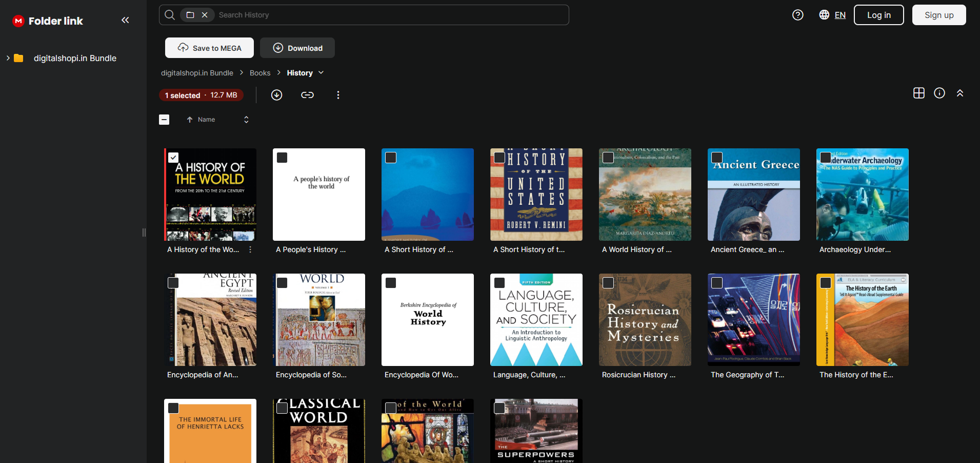Click the Name column header label
Image resolution: width=980 pixels, height=463 pixels.
point(206,120)
